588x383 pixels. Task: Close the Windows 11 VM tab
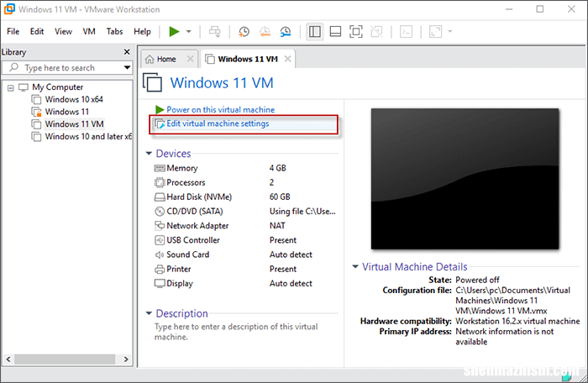pyautogui.click(x=287, y=59)
